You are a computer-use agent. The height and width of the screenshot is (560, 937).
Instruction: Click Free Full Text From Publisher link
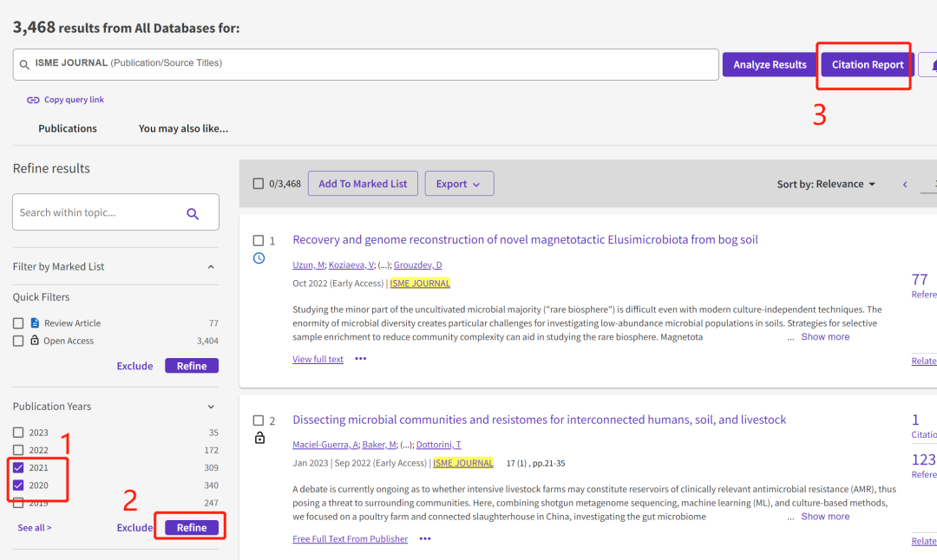pyautogui.click(x=351, y=538)
